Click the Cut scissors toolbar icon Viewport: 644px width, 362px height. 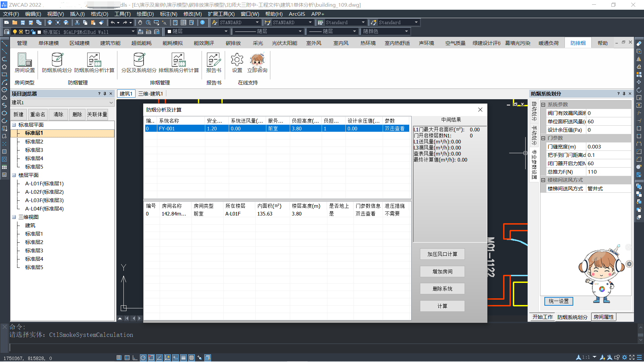(77, 22)
